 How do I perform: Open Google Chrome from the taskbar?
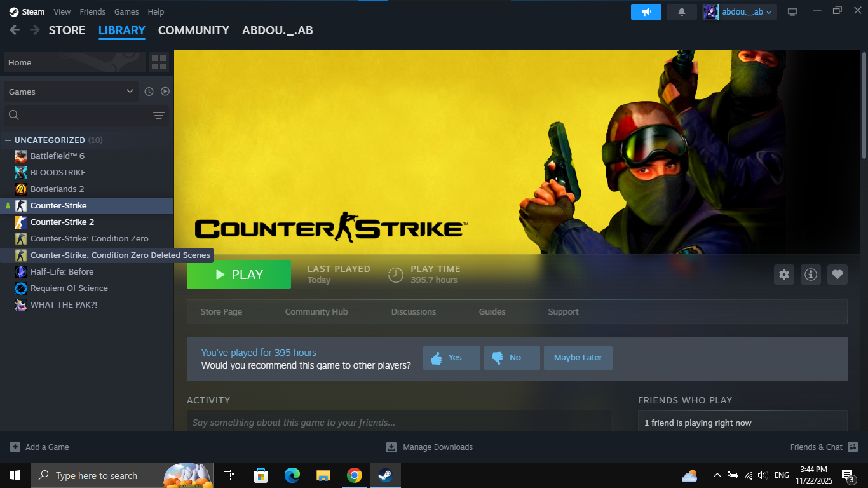point(355,475)
